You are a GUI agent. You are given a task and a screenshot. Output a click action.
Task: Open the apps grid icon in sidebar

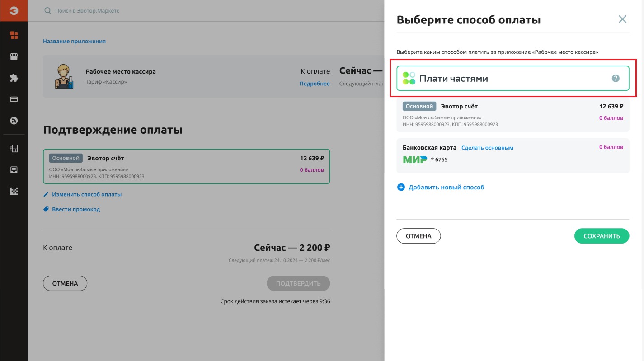(14, 35)
